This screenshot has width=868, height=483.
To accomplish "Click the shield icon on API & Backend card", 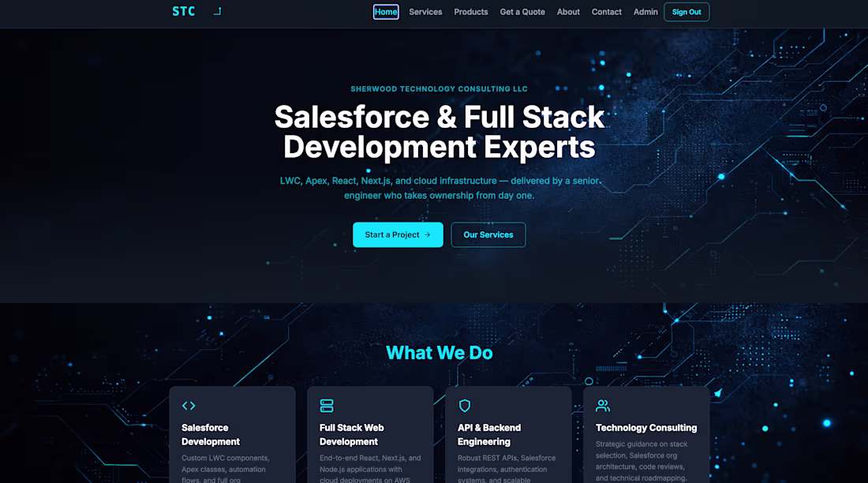I will coord(465,406).
